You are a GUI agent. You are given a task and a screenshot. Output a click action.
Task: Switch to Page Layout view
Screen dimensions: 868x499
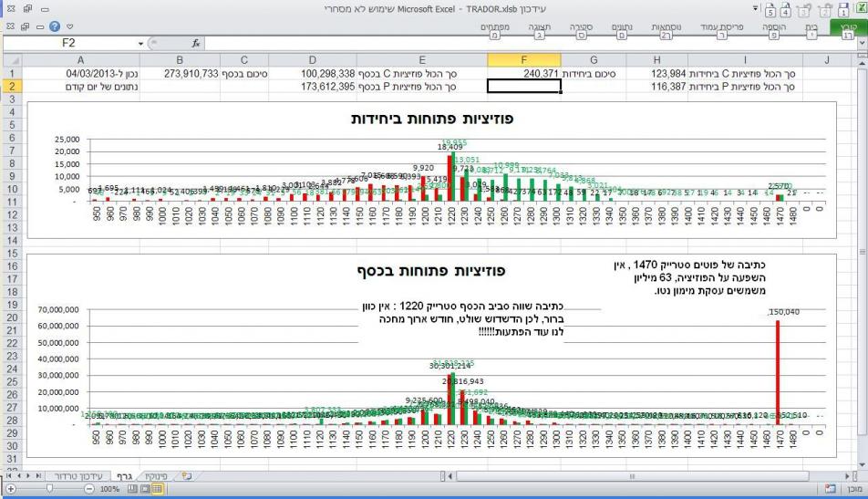click(143, 490)
